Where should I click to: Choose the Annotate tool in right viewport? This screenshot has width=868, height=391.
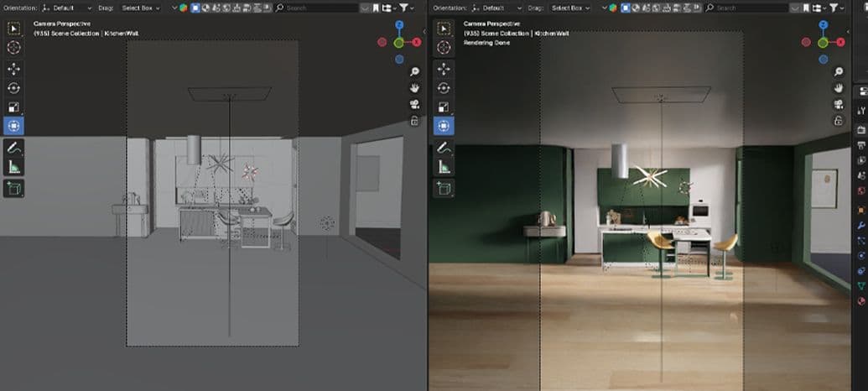point(444,148)
